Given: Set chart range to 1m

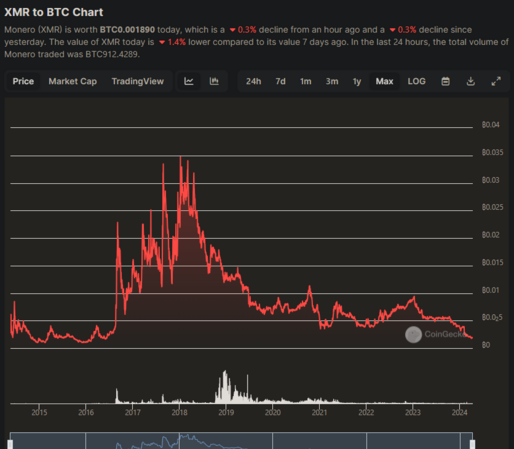Looking at the screenshot, I should (x=305, y=81).
